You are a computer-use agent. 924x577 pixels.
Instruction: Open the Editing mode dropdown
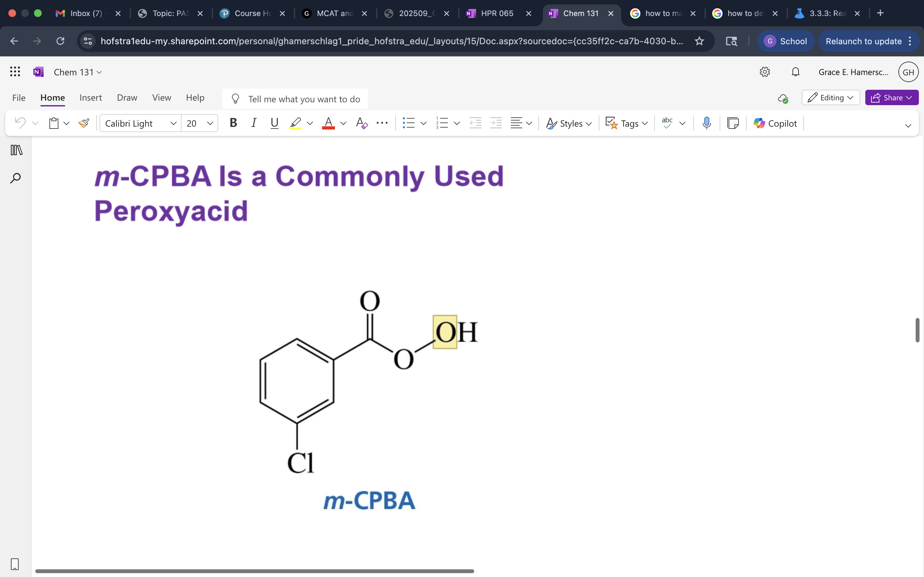831,97
